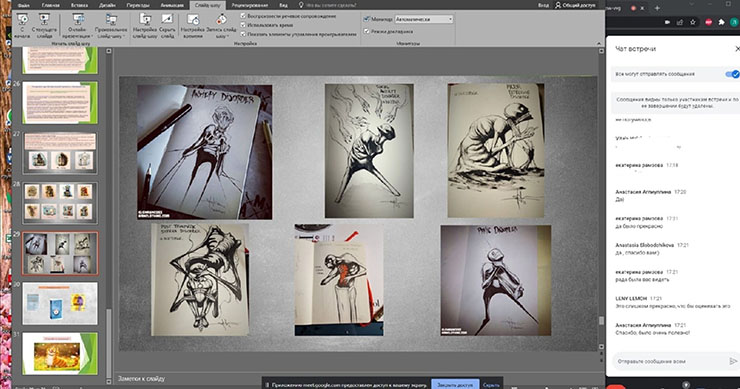This screenshot has height=389, width=740.
Task: Click the Общий доступ share button
Action: point(575,5)
